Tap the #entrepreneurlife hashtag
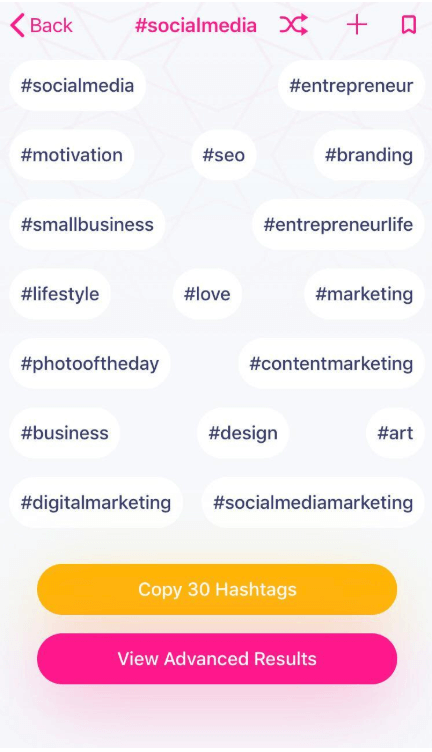Image resolution: width=432 pixels, height=752 pixels. click(338, 224)
